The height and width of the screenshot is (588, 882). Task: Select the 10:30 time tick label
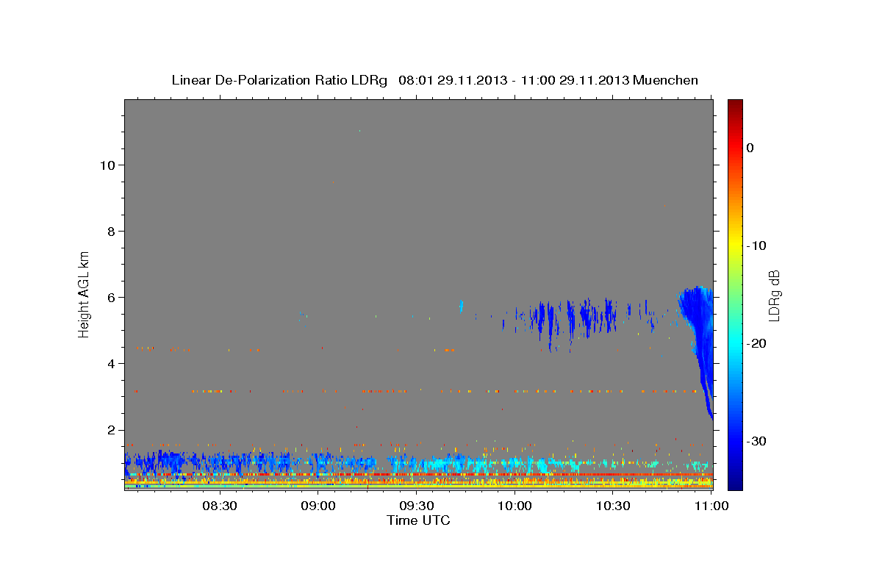click(614, 506)
